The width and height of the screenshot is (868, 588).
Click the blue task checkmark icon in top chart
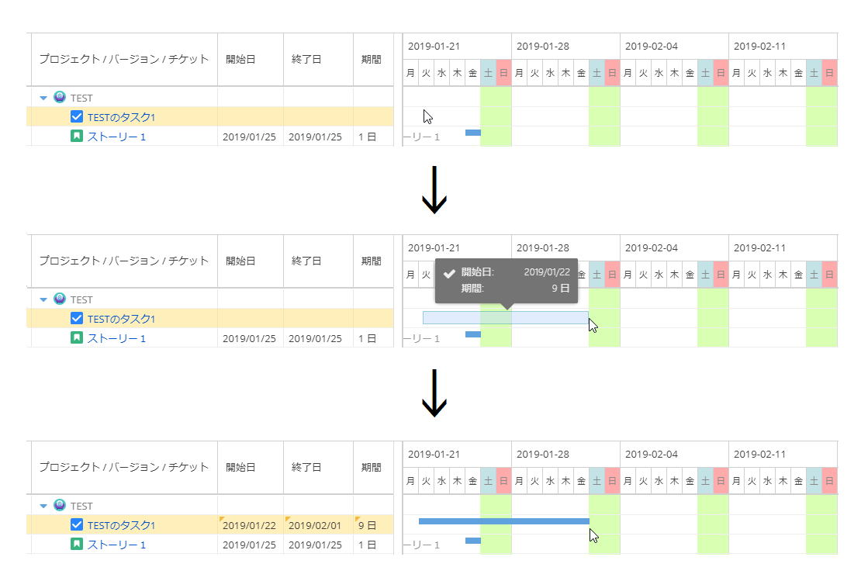coord(77,117)
